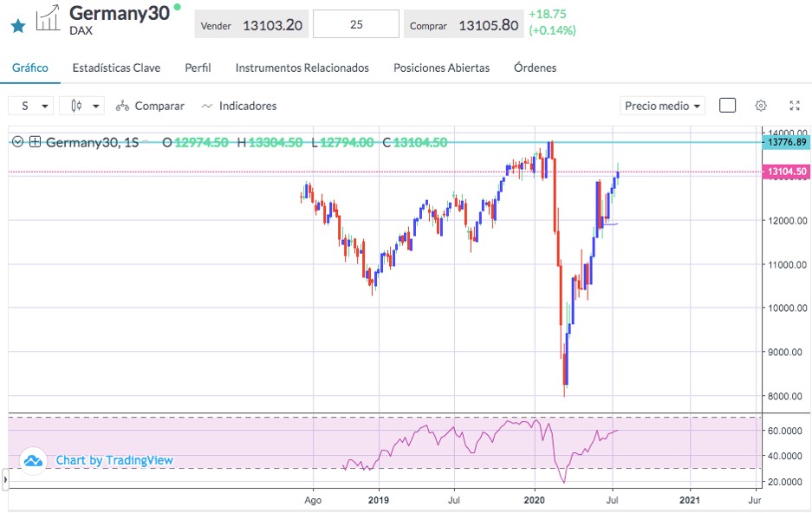Switch to the Gráfico tab
Viewport: 812px width, 513px height.
(x=30, y=68)
